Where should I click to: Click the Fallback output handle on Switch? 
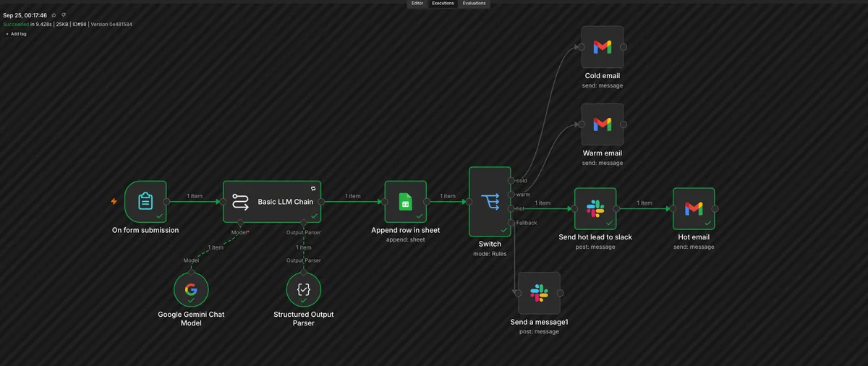(511, 223)
